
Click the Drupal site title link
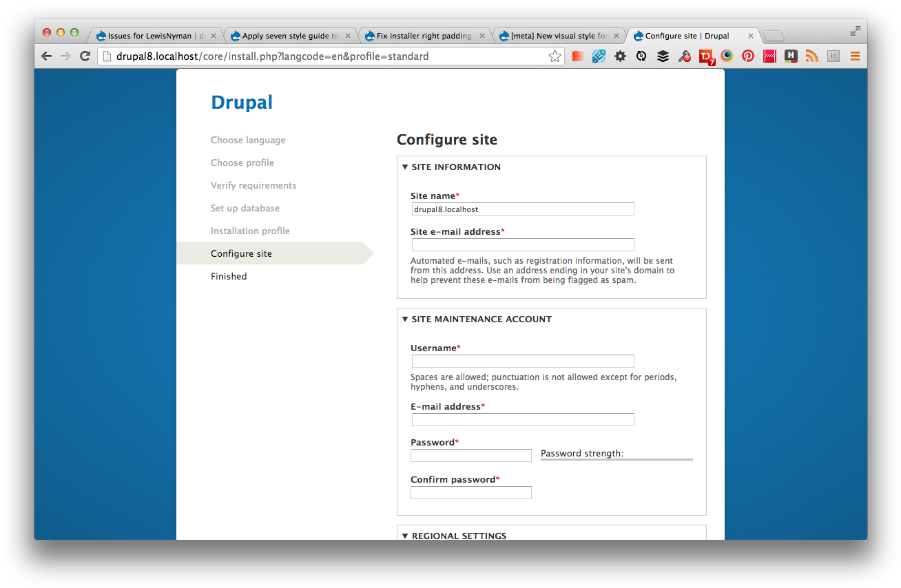pos(242,103)
